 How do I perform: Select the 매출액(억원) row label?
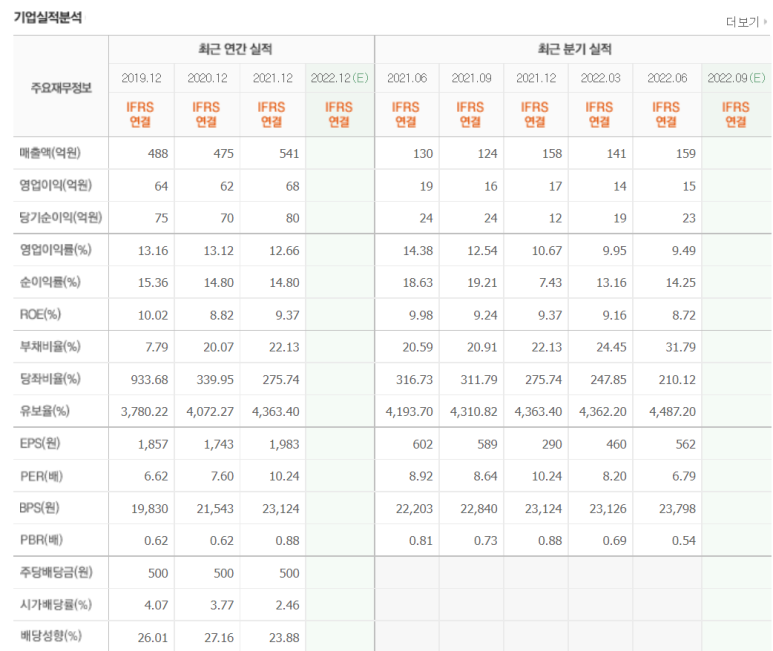(50, 153)
